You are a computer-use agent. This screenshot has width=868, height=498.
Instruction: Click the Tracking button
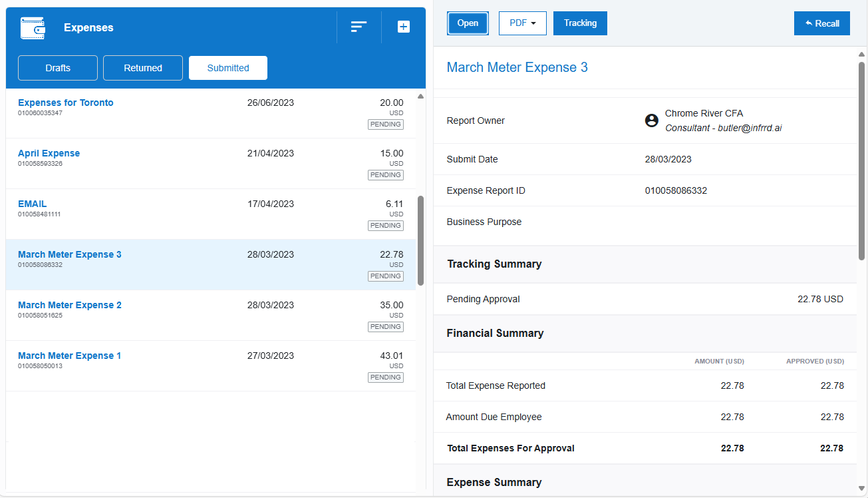point(580,23)
